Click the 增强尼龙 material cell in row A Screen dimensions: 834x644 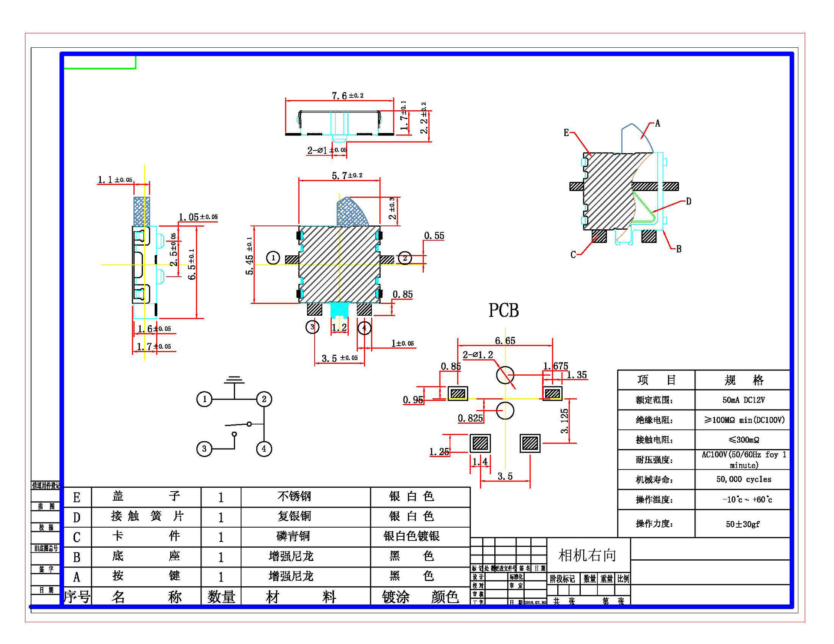coord(291,576)
